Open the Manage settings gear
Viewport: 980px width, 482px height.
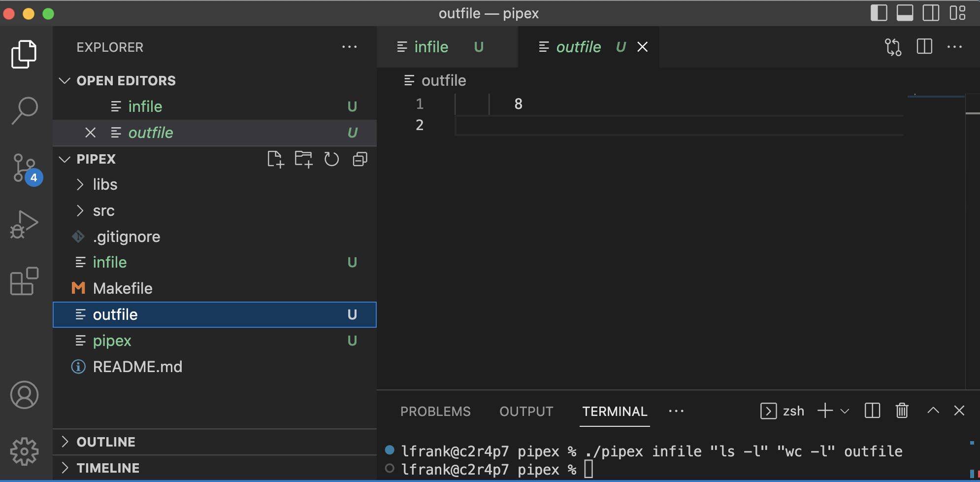click(x=24, y=451)
